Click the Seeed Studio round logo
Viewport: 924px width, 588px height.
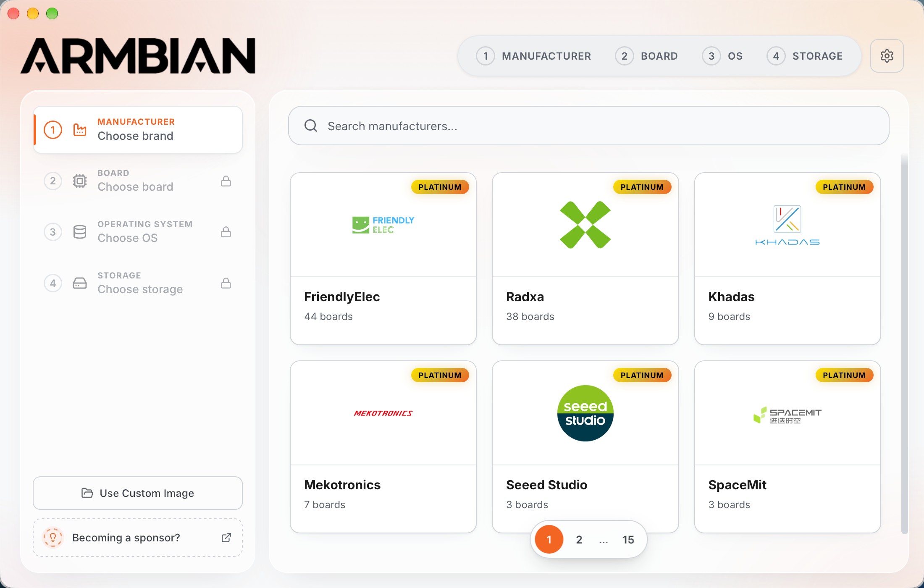pos(585,413)
